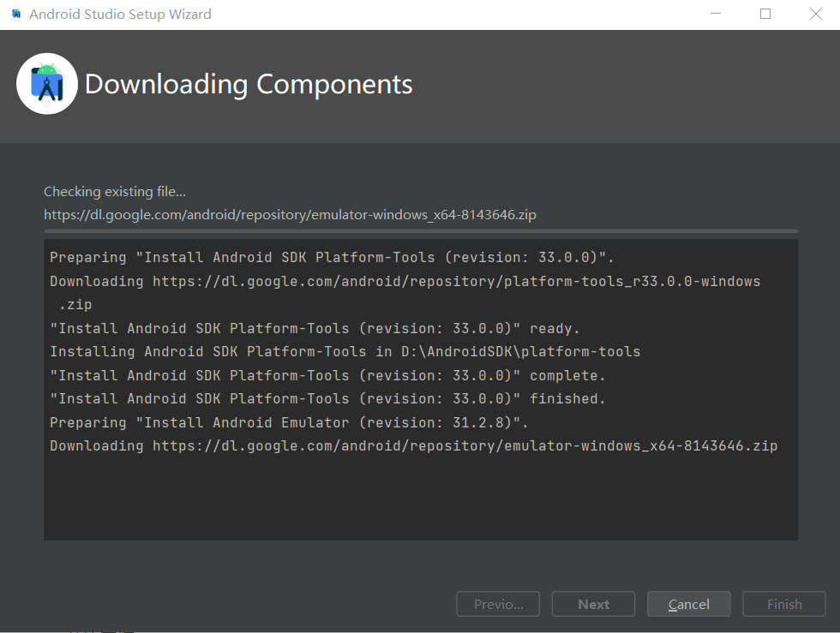840x633 pixels.
Task: Click the Previous button
Action: click(498, 604)
